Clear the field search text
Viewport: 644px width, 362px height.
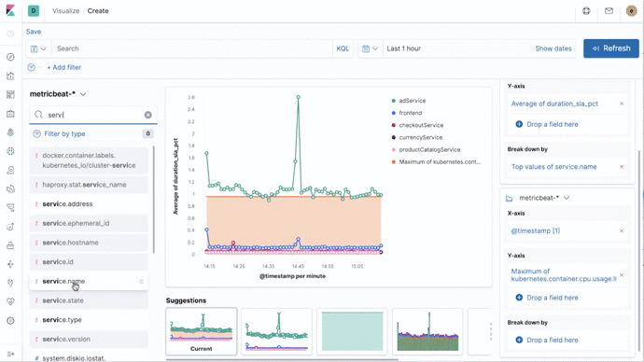147,115
